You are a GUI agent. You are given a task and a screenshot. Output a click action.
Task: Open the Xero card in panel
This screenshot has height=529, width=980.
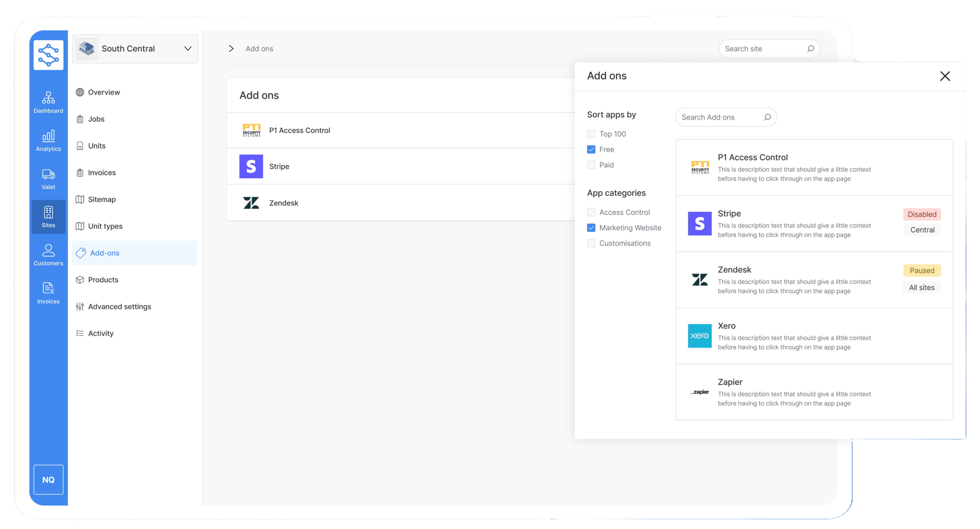coord(814,336)
